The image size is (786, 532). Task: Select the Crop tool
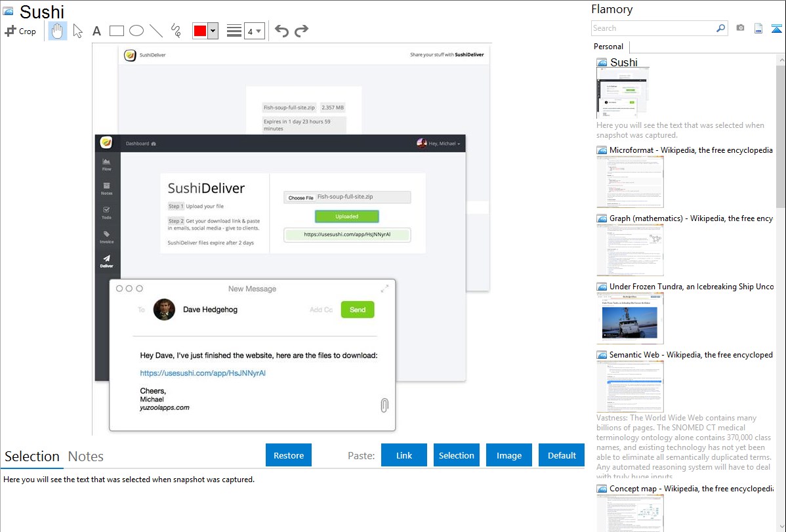pyautogui.click(x=20, y=31)
